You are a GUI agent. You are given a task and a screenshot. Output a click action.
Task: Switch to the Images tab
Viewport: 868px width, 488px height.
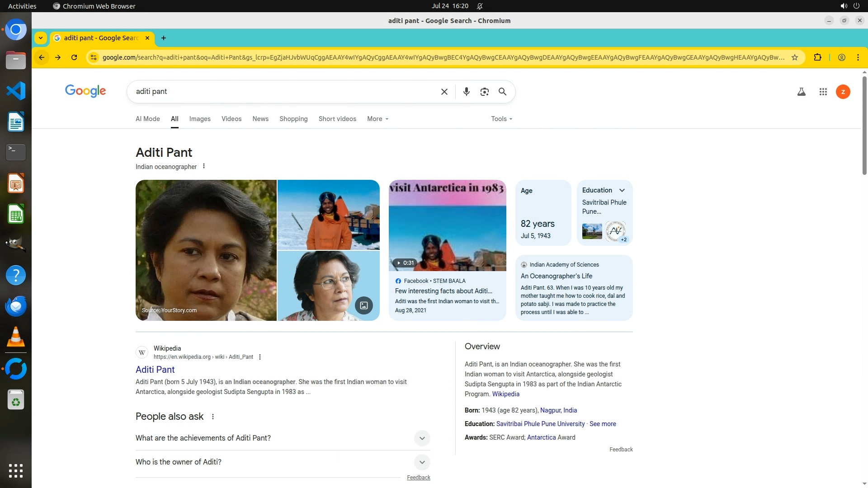(200, 119)
